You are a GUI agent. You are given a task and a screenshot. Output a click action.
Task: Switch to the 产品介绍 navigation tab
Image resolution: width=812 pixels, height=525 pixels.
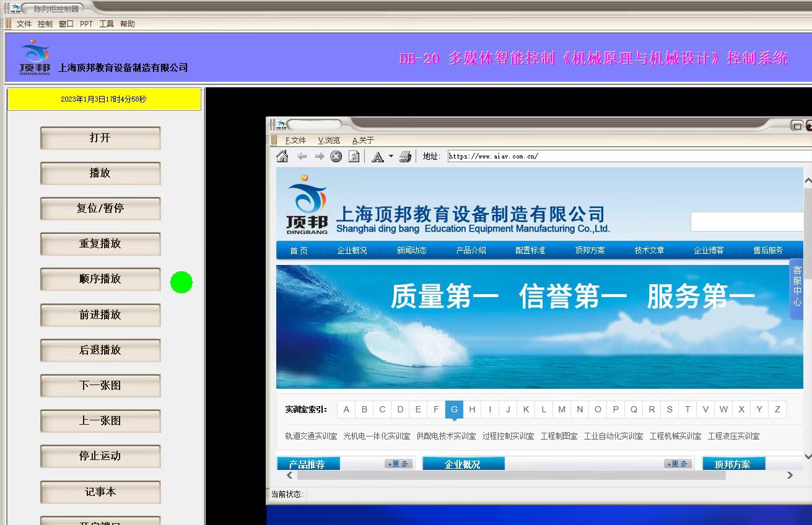[471, 251]
